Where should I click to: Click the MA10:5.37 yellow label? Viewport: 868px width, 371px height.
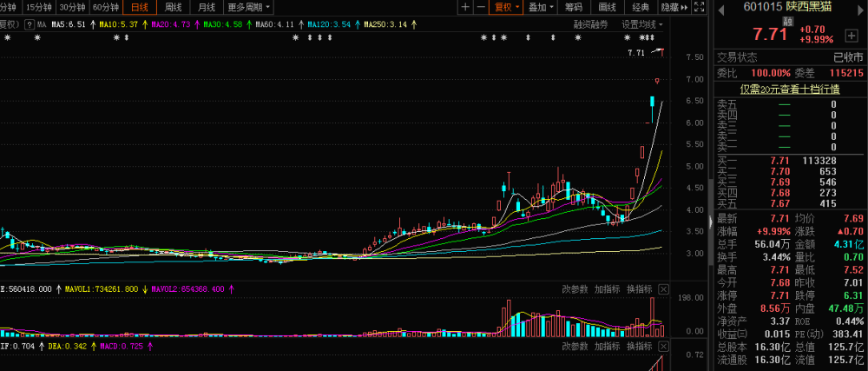point(119,24)
